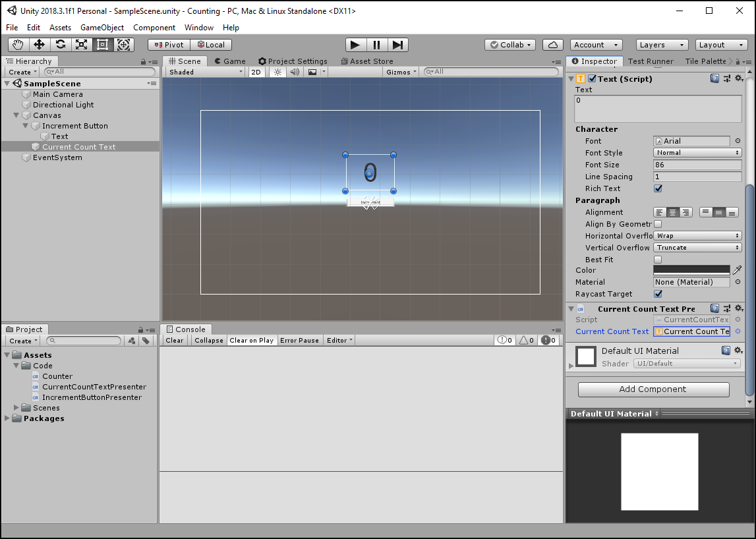Toggle Raycast Target checkbox
This screenshot has width=756, height=539.
click(x=658, y=294)
